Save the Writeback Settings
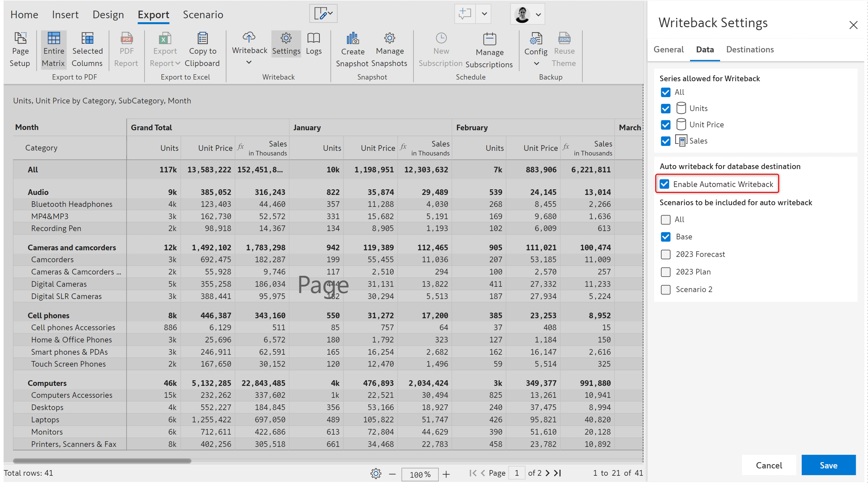 tap(829, 465)
